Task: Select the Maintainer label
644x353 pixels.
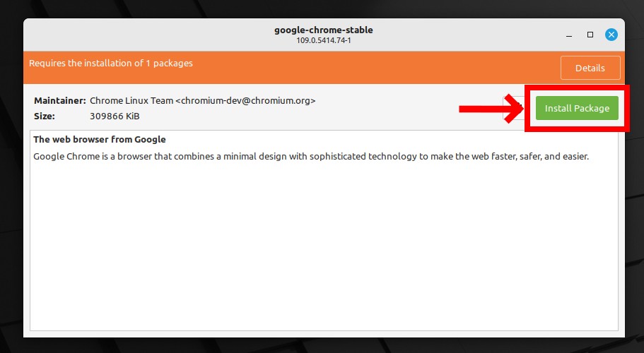Action: [x=60, y=100]
